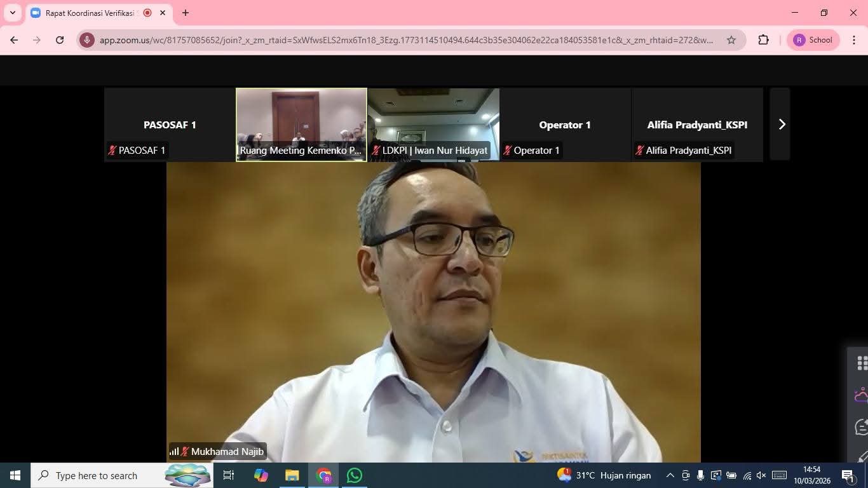868x488 pixels.
Task: Open the School profile button
Action: [813, 40]
